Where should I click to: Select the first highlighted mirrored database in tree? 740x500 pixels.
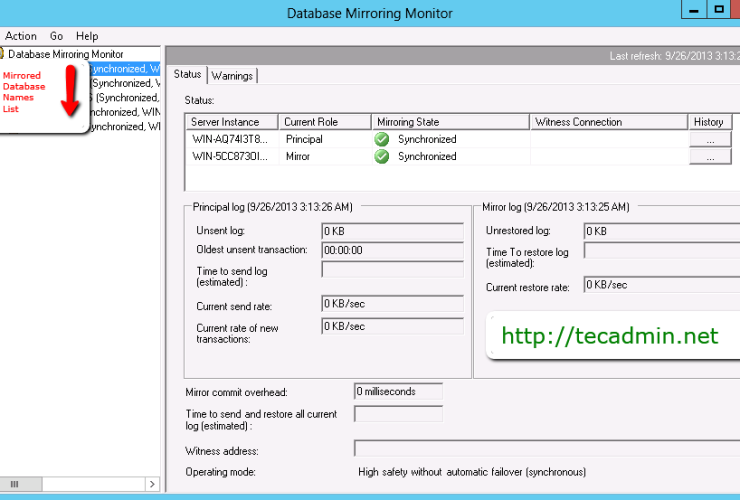123,69
